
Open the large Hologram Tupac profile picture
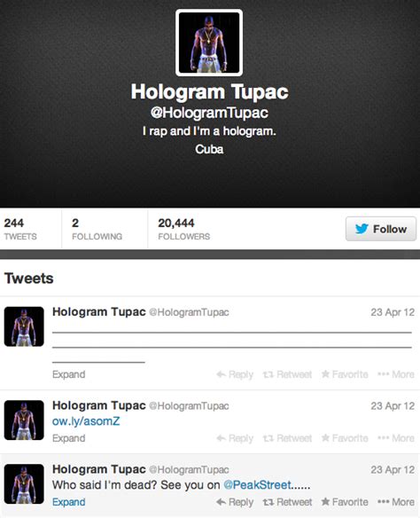pyautogui.click(x=209, y=43)
